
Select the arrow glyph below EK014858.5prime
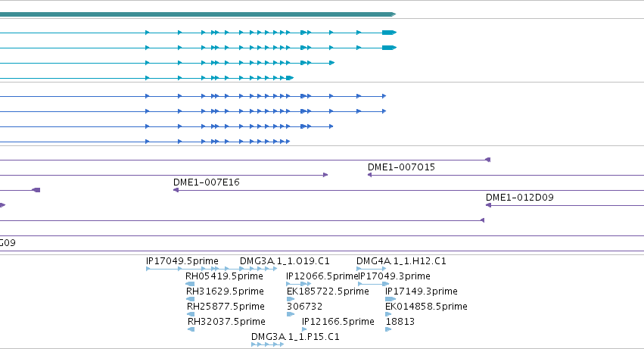388,314
